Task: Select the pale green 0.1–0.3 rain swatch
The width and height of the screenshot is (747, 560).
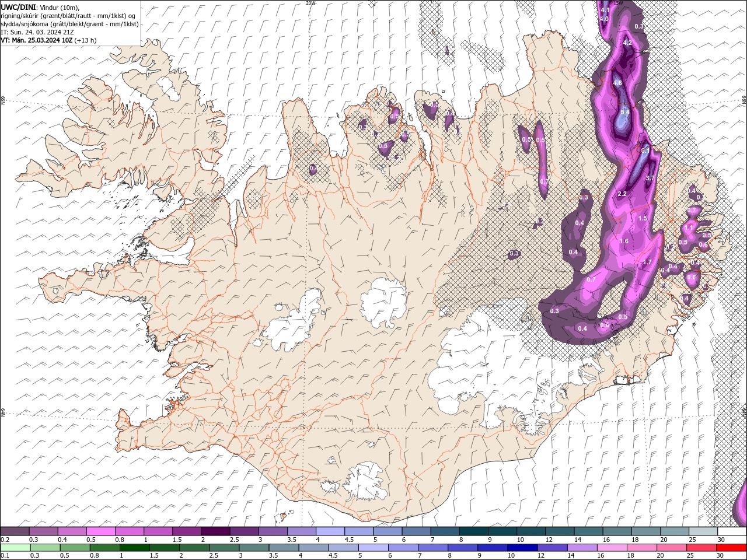Action: point(15,547)
